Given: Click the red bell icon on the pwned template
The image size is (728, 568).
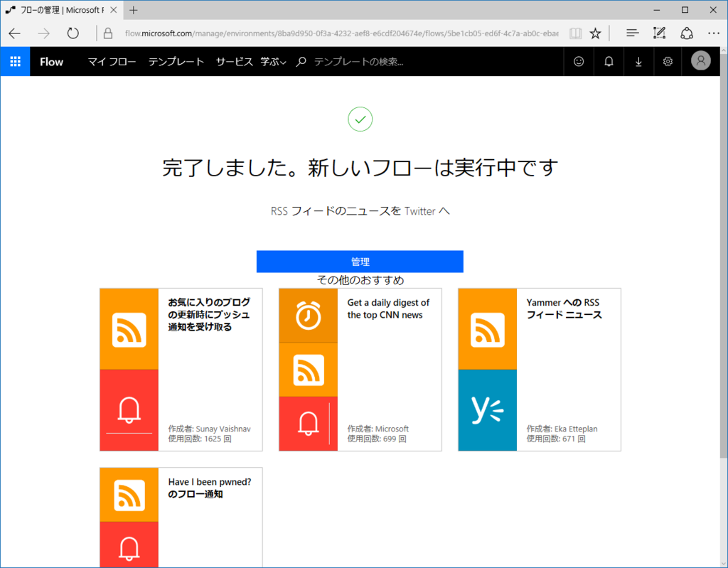Looking at the screenshot, I should point(129,546).
